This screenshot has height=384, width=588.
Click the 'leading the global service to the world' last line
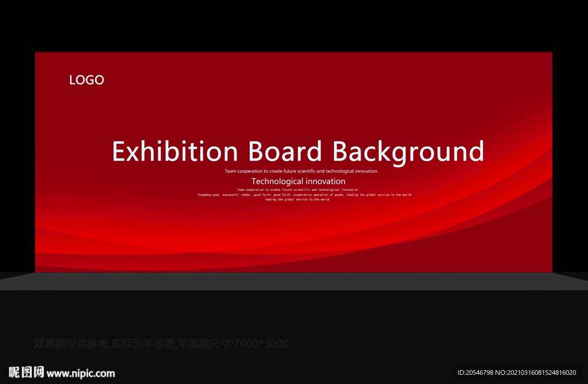tap(297, 199)
